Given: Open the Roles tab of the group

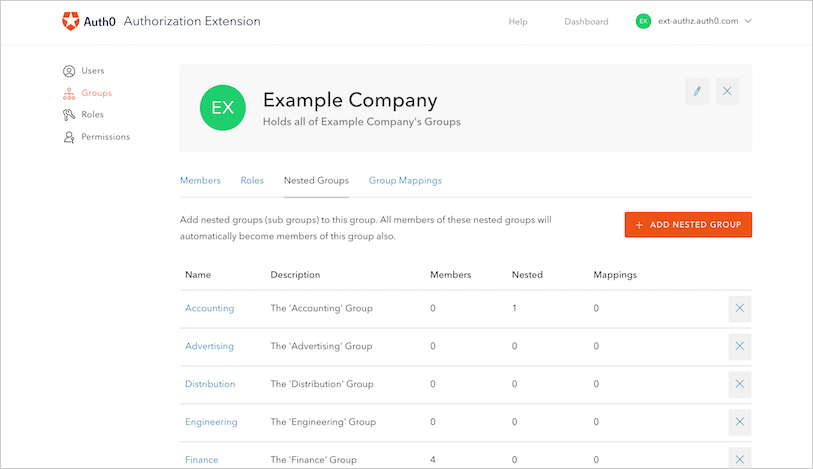Looking at the screenshot, I should click(x=252, y=181).
